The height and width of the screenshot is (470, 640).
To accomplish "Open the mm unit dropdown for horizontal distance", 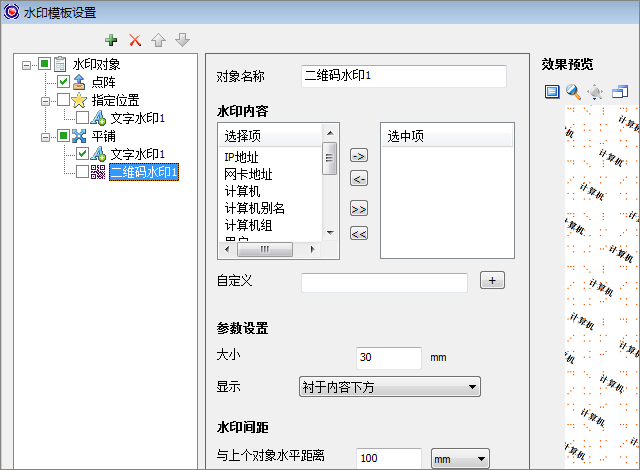I will pos(459,458).
